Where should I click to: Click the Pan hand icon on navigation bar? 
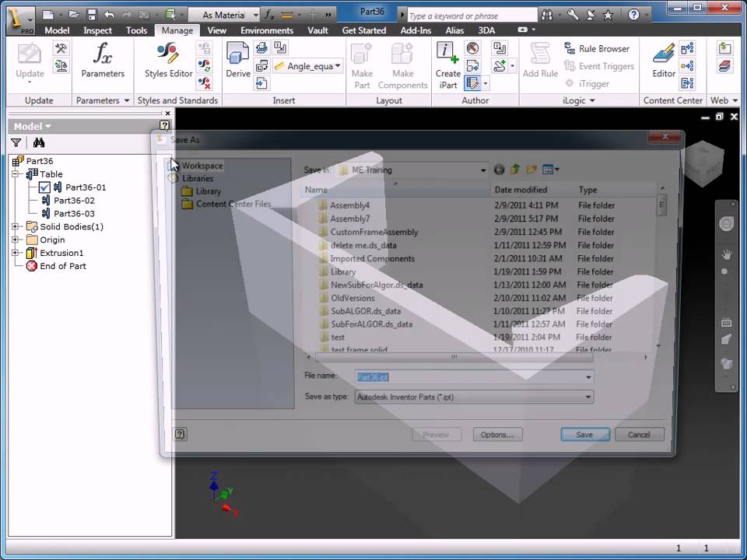(x=726, y=254)
